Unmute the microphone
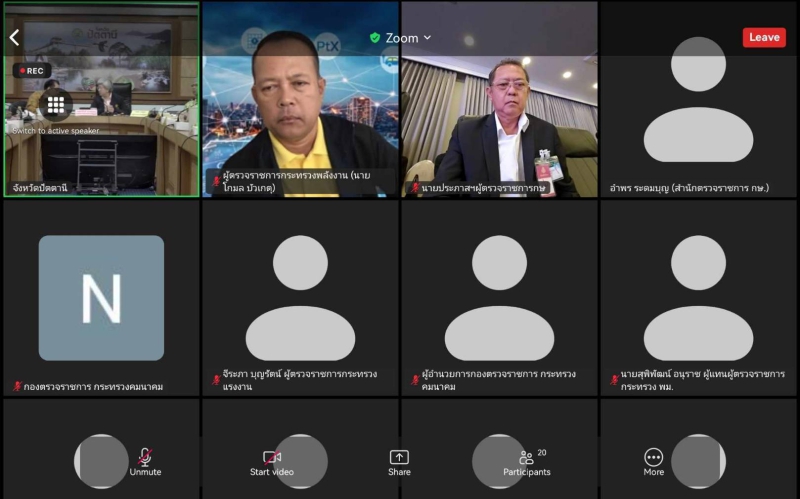Screen dimensions: 800x499 [145, 461]
